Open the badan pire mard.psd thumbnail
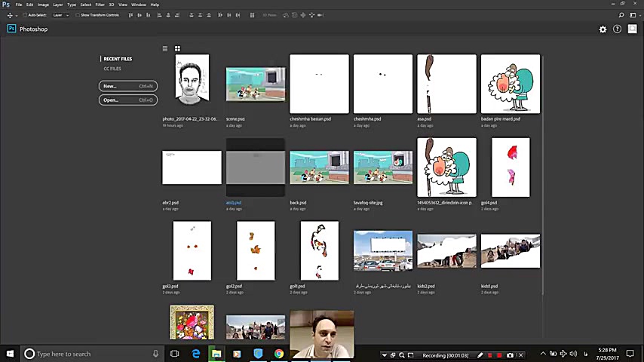644x362 pixels. coord(511,84)
